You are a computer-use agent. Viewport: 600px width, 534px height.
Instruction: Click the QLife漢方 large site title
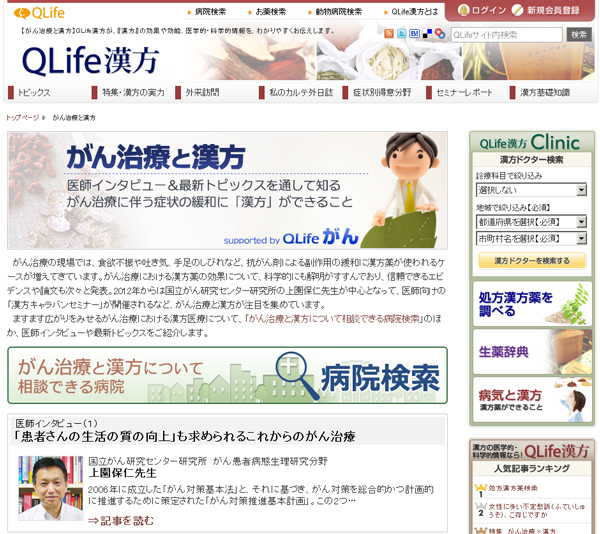pos(90,61)
